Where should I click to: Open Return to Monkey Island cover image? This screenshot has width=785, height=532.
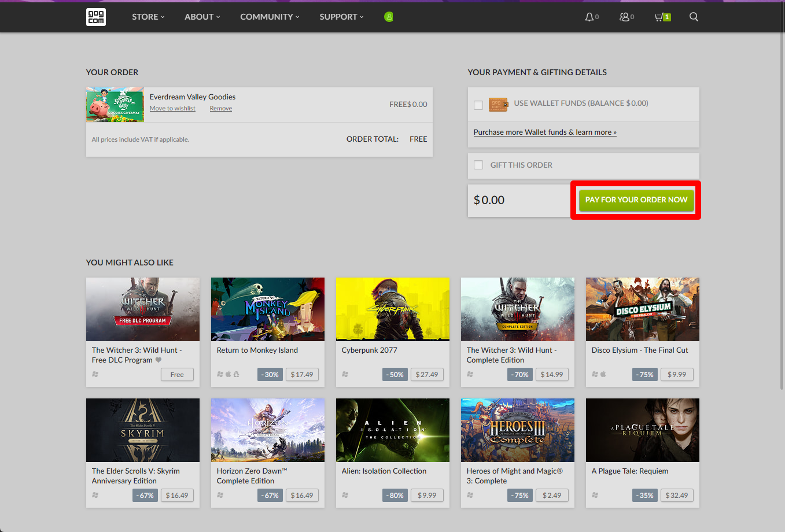(268, 309)
